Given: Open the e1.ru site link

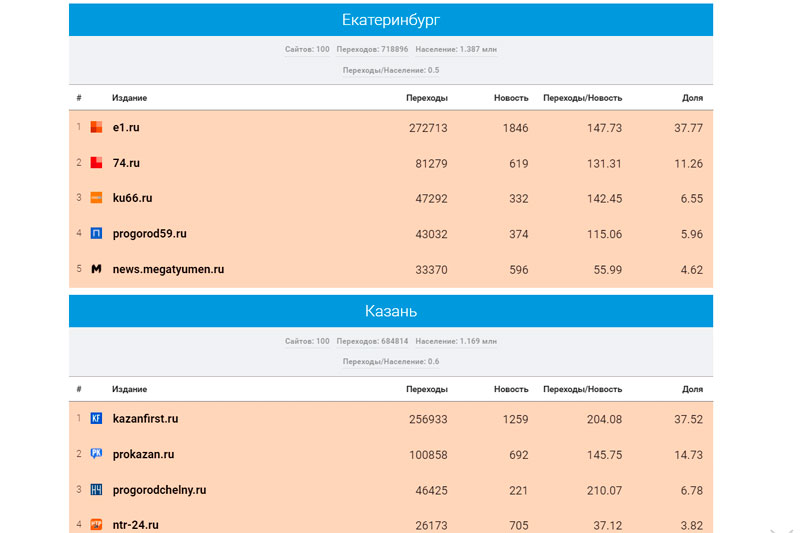Looking at the screenshot, I should 126,128.
